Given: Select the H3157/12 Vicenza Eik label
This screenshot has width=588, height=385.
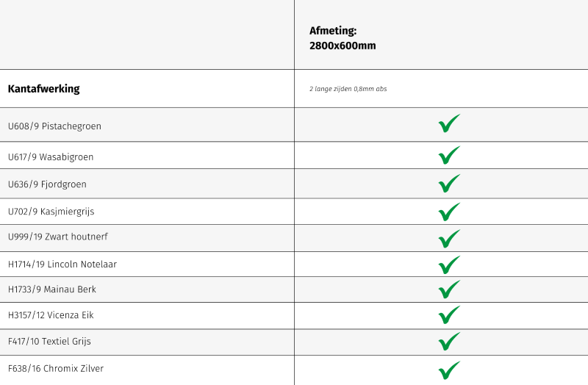Looking at the screenshot, I should [51, 315].
